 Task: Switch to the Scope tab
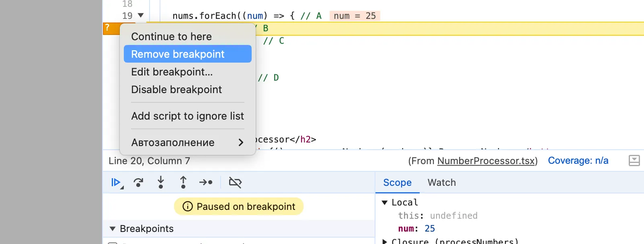397,183
